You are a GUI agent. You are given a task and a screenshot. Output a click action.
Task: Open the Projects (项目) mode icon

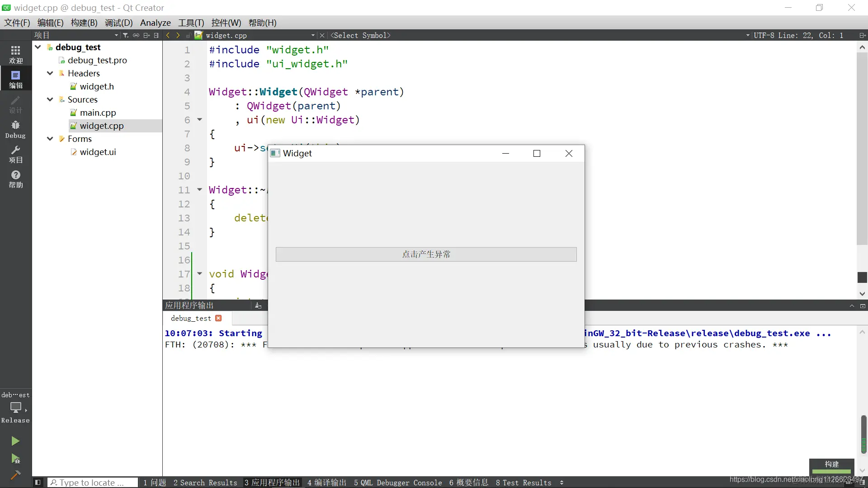15,154
